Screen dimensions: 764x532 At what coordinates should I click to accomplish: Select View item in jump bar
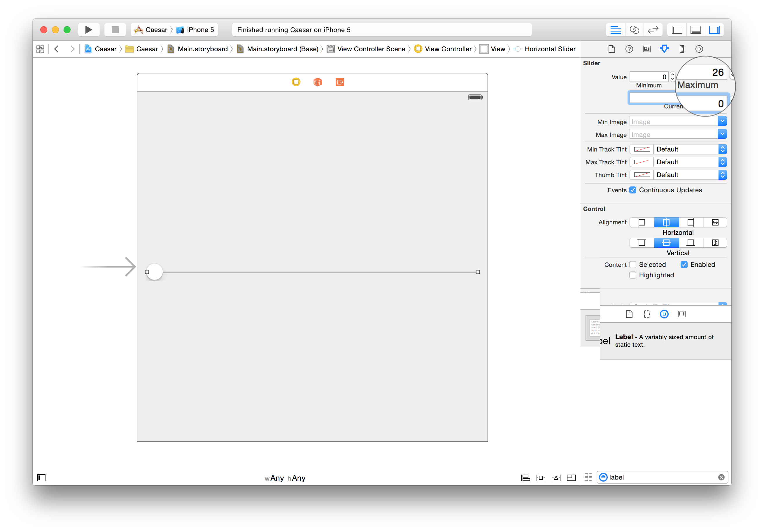coord(493,49)
